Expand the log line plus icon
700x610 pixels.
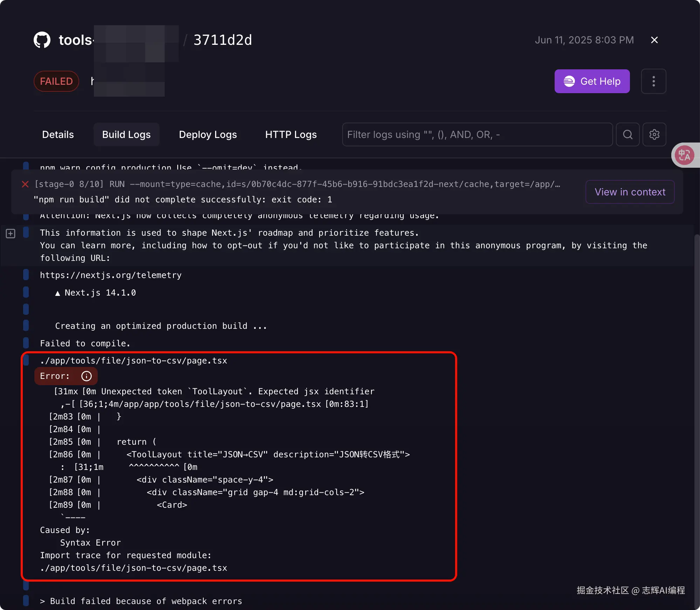(x=11, y=234)
